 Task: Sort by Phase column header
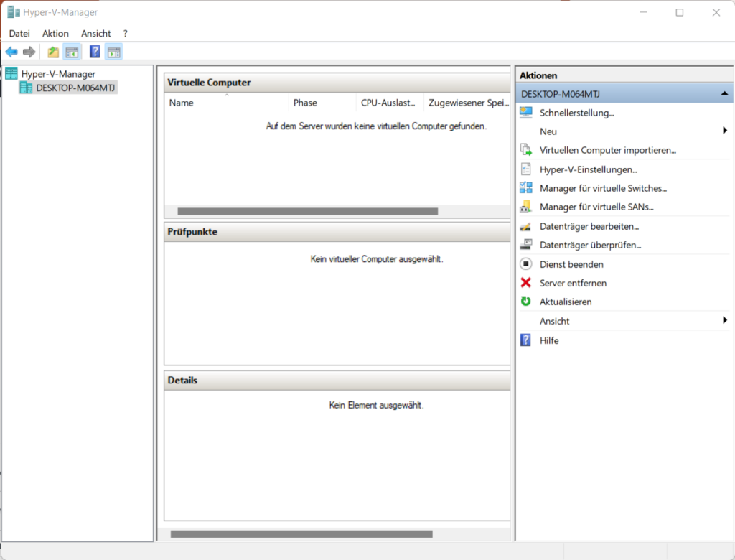(322, 102)
